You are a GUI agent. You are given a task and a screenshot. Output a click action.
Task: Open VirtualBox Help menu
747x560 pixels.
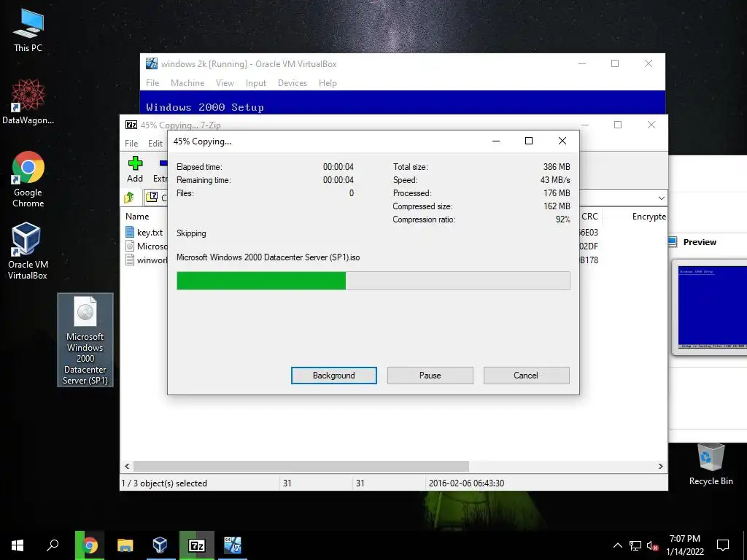click(328, 83)
